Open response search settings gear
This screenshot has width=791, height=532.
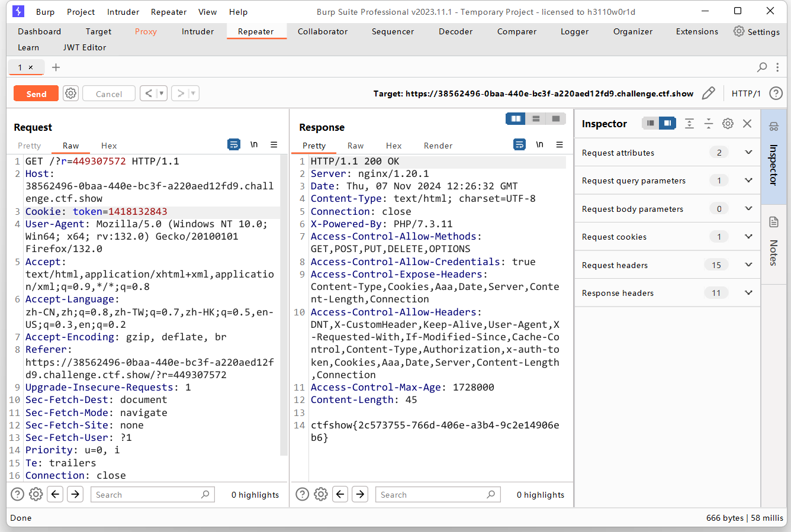coord(321,494)
